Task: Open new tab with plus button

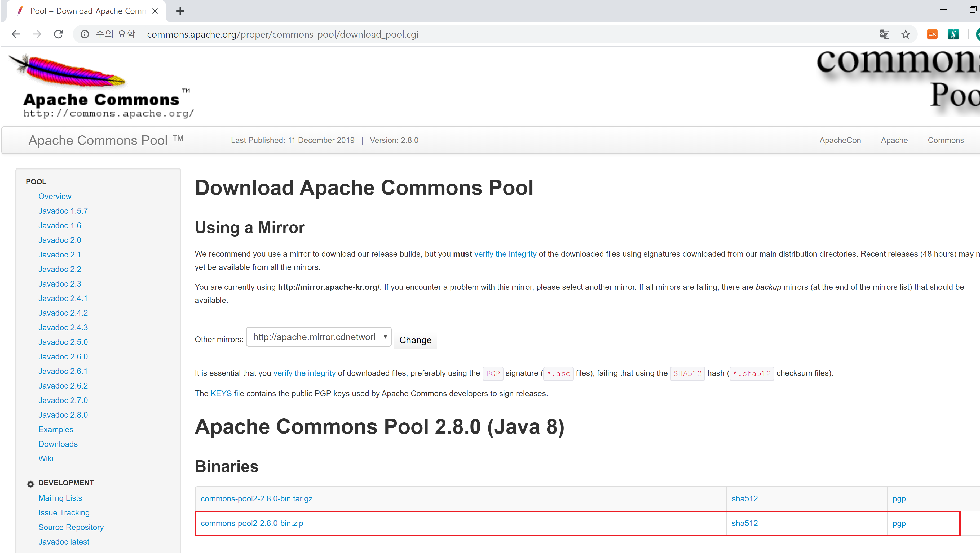Action: click(x=180, y=11)
